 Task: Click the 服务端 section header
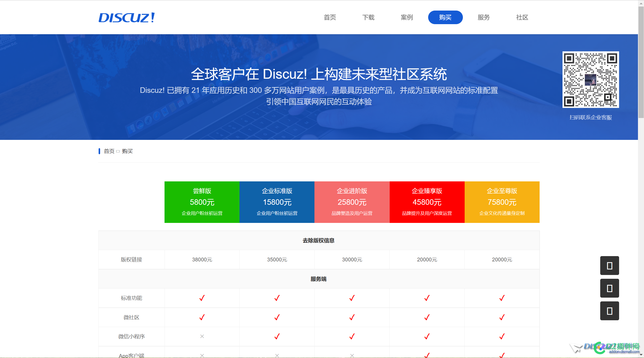[319, 279]
